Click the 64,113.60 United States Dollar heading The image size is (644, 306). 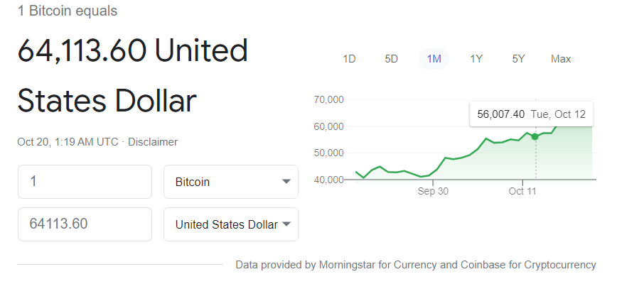pyautogui.click(x=132, y=75)
